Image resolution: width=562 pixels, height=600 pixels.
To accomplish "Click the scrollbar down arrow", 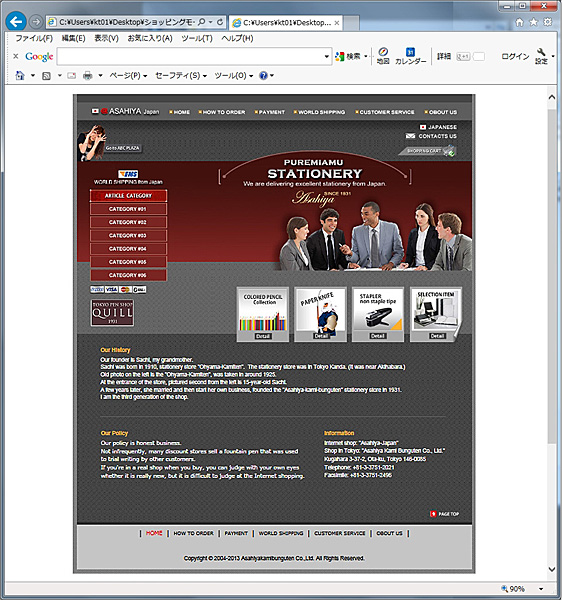I will (x=552, y=569).
